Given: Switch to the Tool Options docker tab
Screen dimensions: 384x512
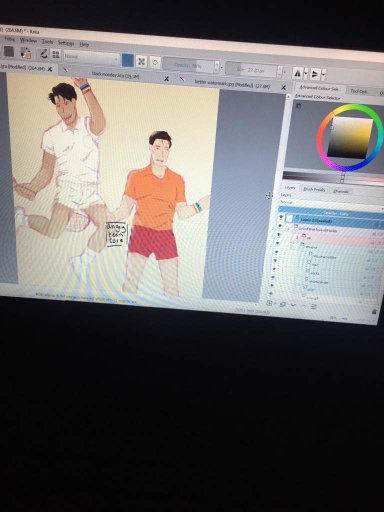Looking at the screenshot, I should click(359, 91).
